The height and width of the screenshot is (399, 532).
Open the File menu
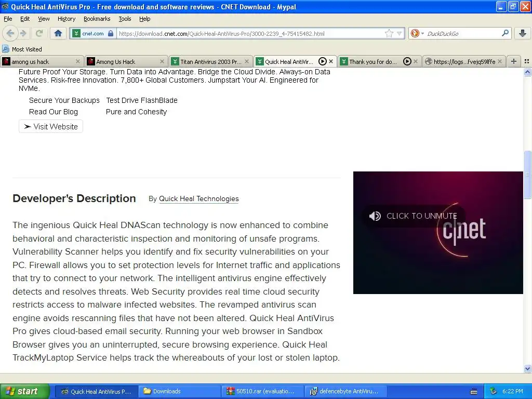8,19
